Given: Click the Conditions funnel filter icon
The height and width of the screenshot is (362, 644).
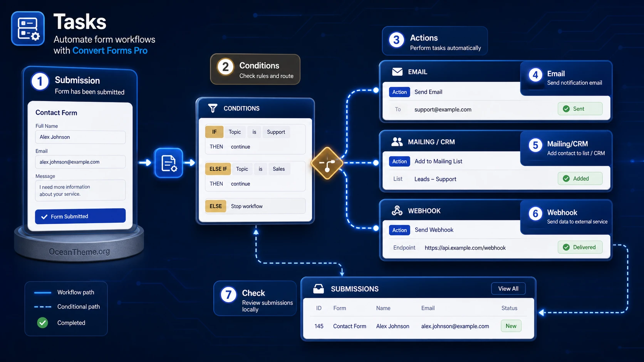Looking at the screenshot, I should (213, 108).
